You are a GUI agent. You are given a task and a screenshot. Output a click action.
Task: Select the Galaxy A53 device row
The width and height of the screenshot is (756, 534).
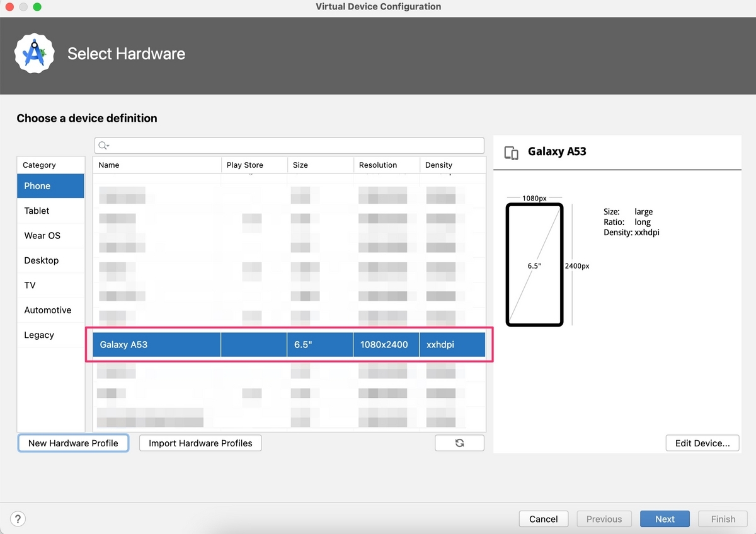tap(289, 345)
